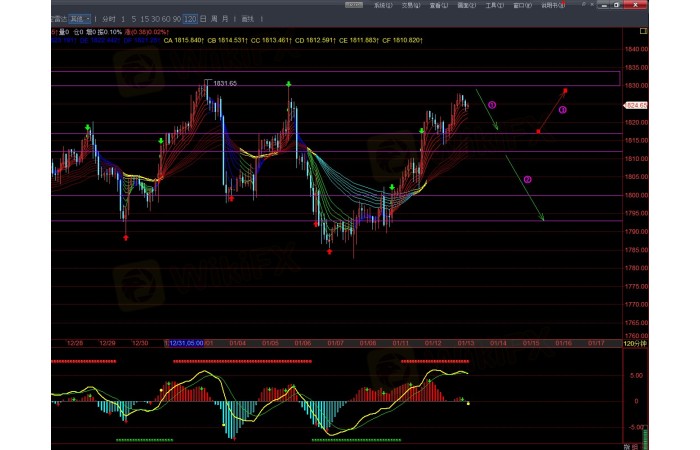Click the green down arrow near label 1
700x450 pixels.
(486, 110)
